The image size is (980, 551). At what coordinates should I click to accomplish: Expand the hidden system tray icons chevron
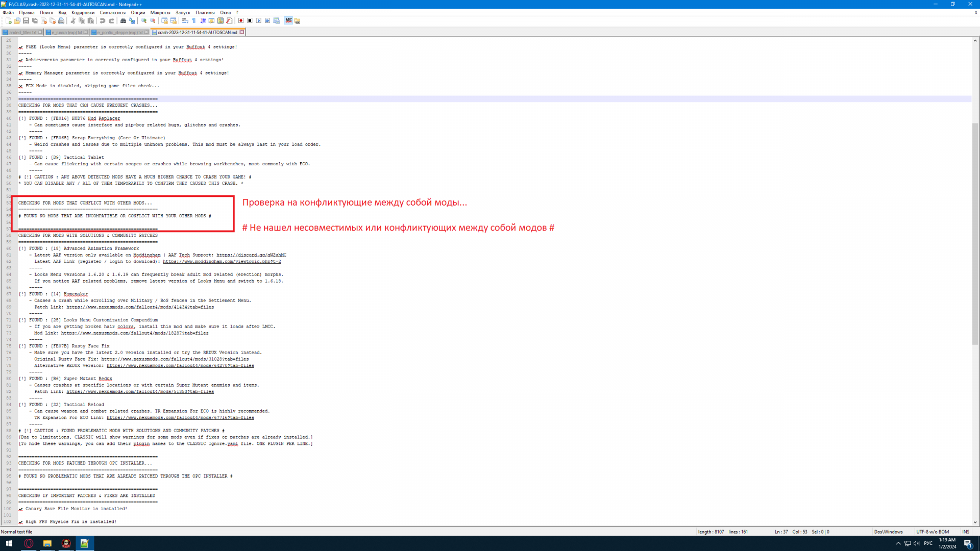click(x=898, y=543)
